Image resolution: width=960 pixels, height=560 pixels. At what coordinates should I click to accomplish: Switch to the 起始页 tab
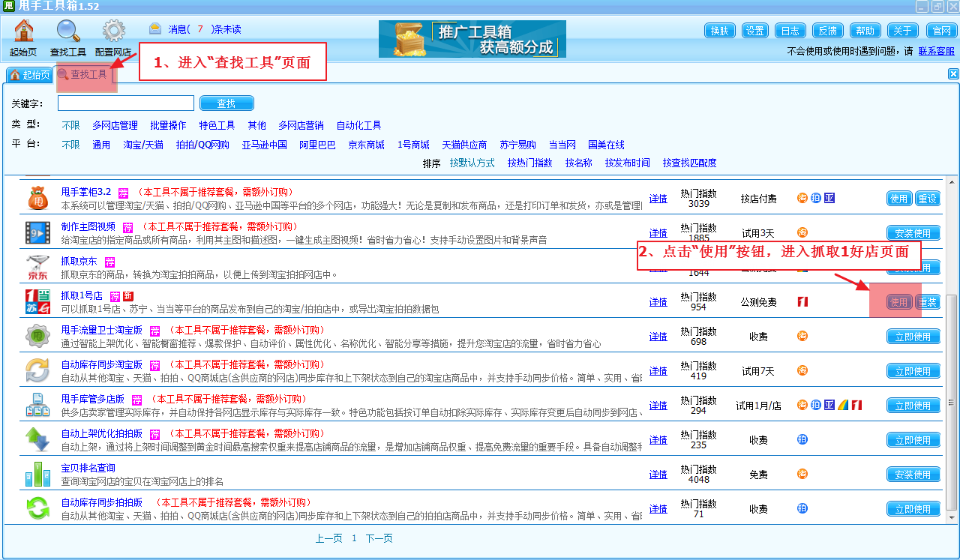[x=29, y=75]
